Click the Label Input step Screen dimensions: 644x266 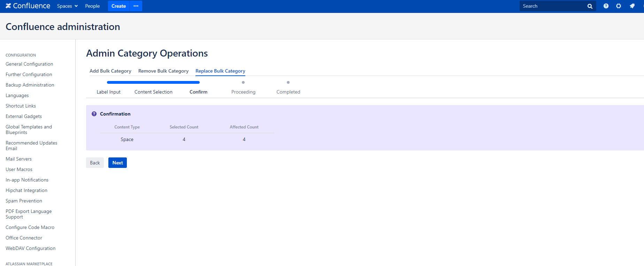click(108, 92)
